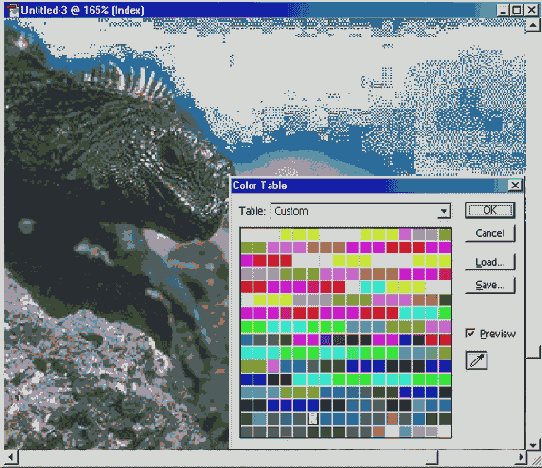Close the Color Table dialog
The width and height of the screenshot is (542, 468).
(515, 186)
